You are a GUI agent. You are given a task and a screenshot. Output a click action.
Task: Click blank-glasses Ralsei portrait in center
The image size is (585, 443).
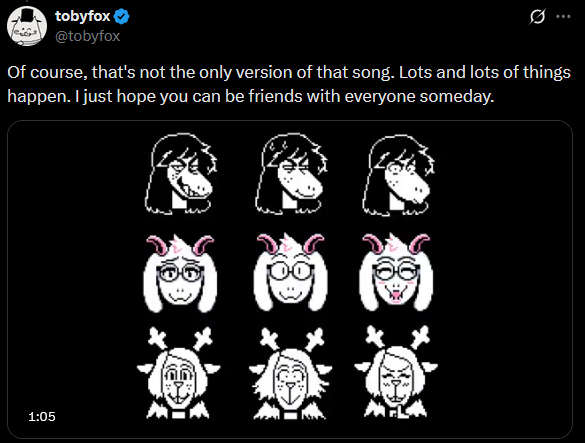291,272
